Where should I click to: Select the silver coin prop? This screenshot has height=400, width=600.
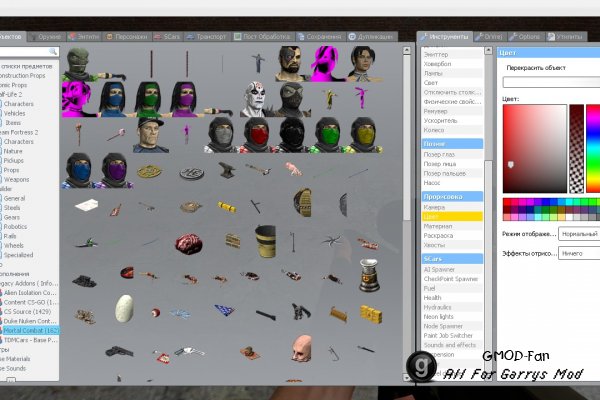pyautogui.click(x=192, y=173)
